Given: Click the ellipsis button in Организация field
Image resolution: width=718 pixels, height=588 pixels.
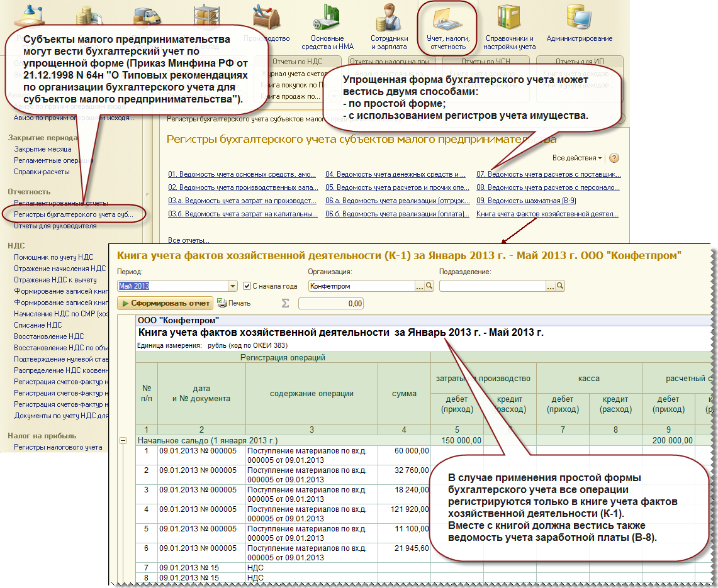Looking at the screenshot, I should (x=420, y=286).
